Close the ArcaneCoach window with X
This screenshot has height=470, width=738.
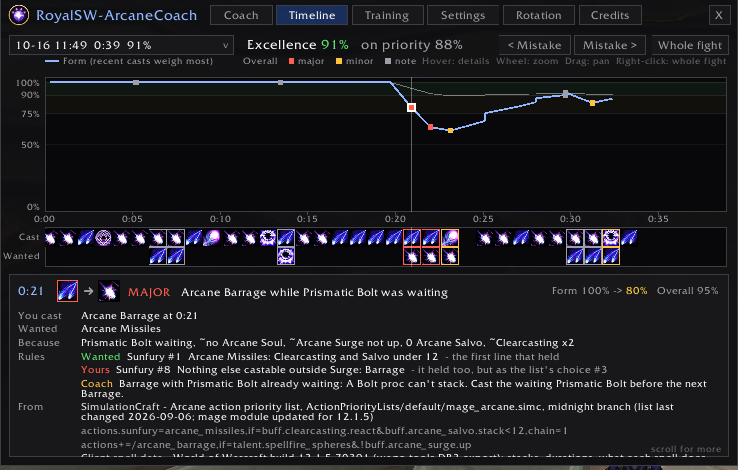pos(719,15)
